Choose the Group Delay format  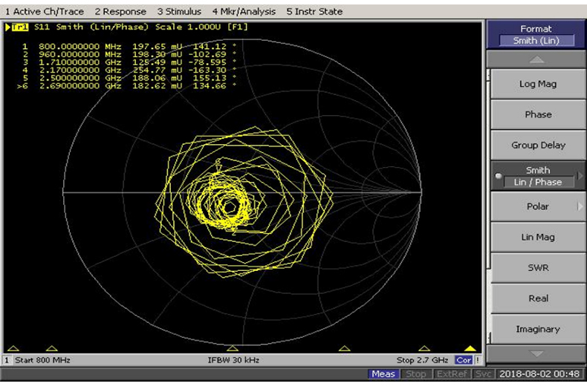[538, 146]
